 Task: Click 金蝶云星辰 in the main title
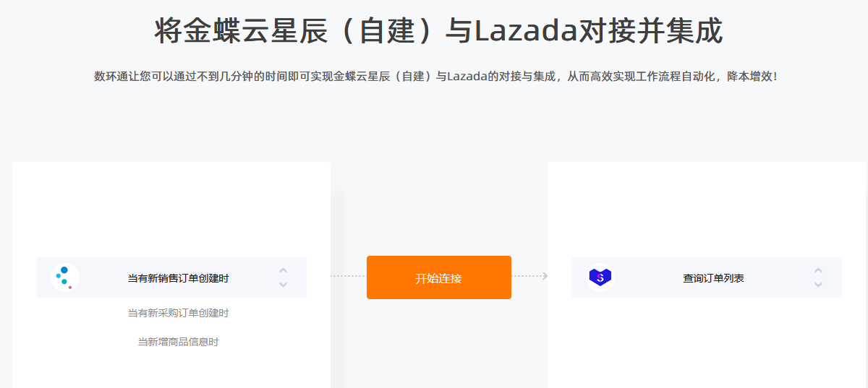pos(239,32)
